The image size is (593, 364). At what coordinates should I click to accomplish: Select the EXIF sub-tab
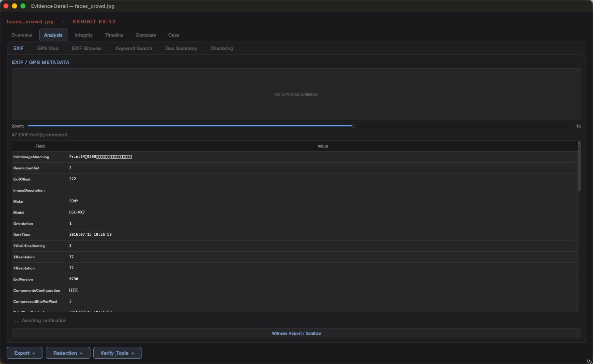pos(19,48)
